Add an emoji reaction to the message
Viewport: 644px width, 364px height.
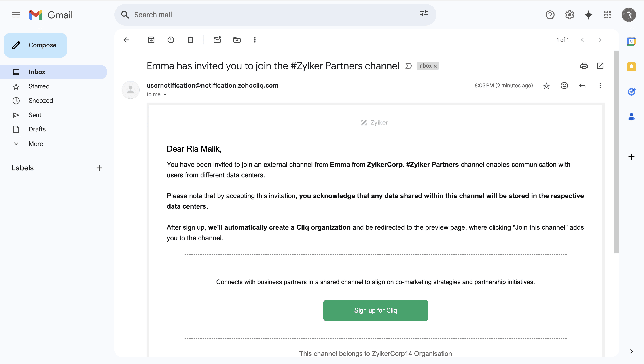[564, 86]
